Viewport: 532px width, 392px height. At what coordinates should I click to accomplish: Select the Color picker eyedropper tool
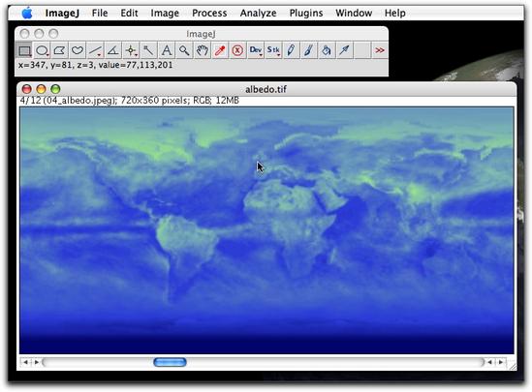[x=220, y=51]
